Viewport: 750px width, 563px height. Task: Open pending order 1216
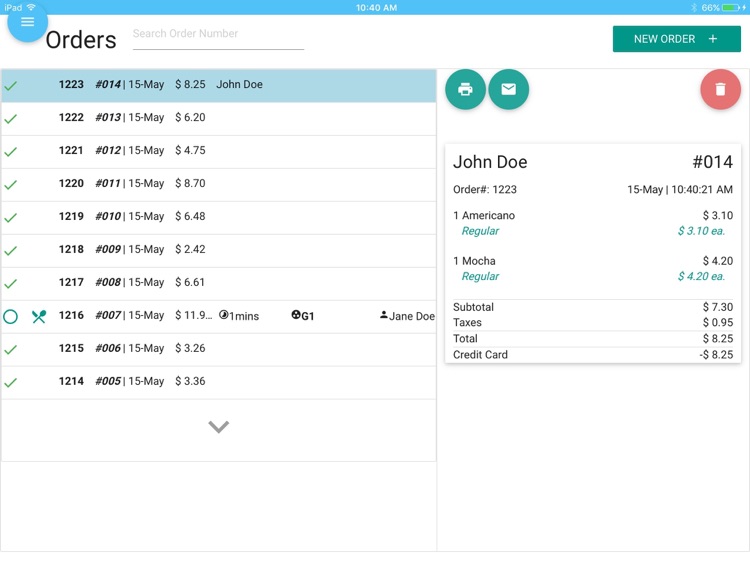point(219,316)
